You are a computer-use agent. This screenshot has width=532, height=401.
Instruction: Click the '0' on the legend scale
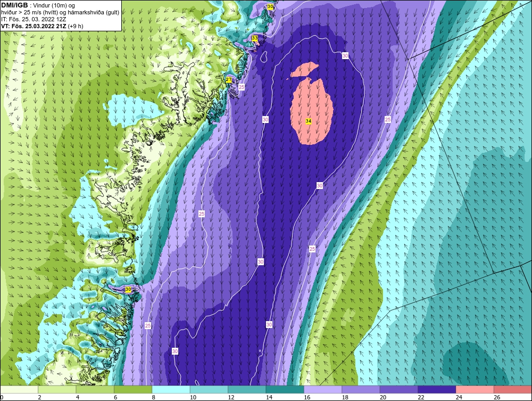(x=2, y=397)
